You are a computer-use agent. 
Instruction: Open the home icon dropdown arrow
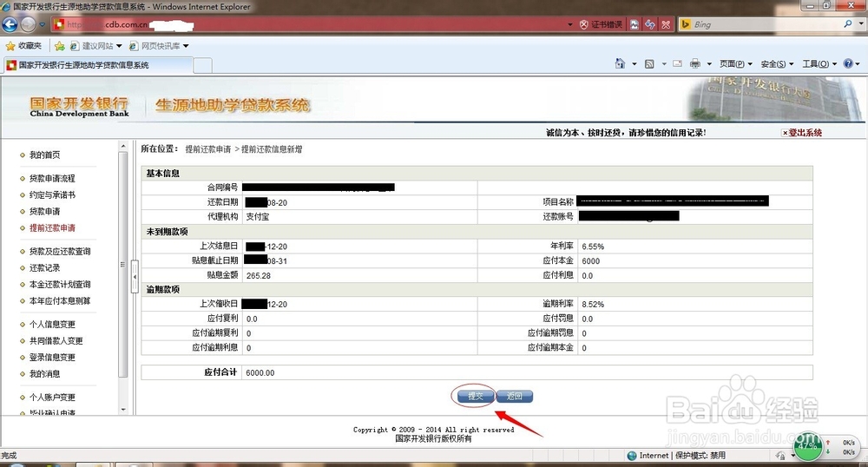(x=635, y=64)
